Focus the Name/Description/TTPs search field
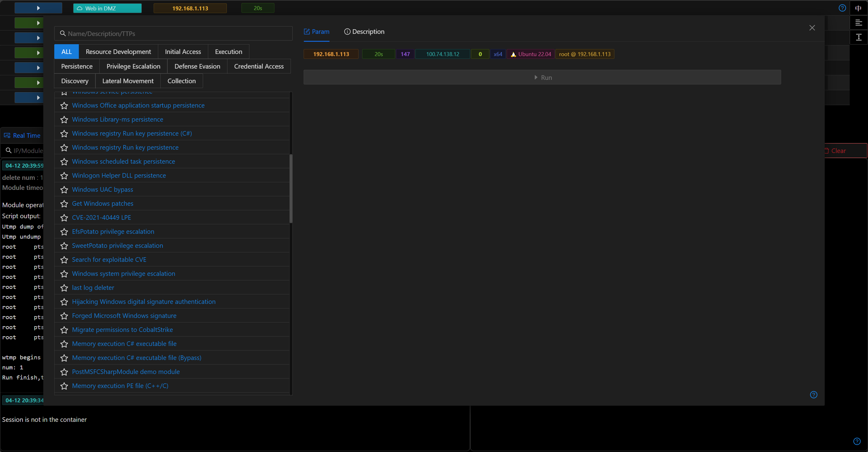Screen dimensions: 868x452 click(173, 34)
